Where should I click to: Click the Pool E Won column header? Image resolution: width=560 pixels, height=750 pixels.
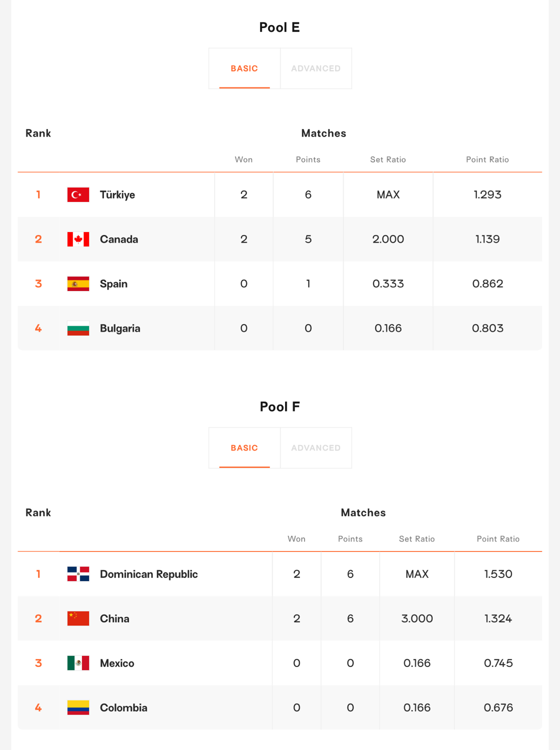click(x=244, y=159)
